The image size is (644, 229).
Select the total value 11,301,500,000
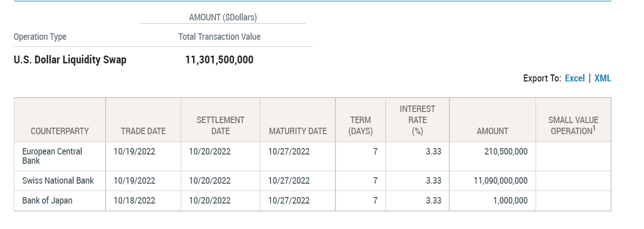[x=219, y=60]
